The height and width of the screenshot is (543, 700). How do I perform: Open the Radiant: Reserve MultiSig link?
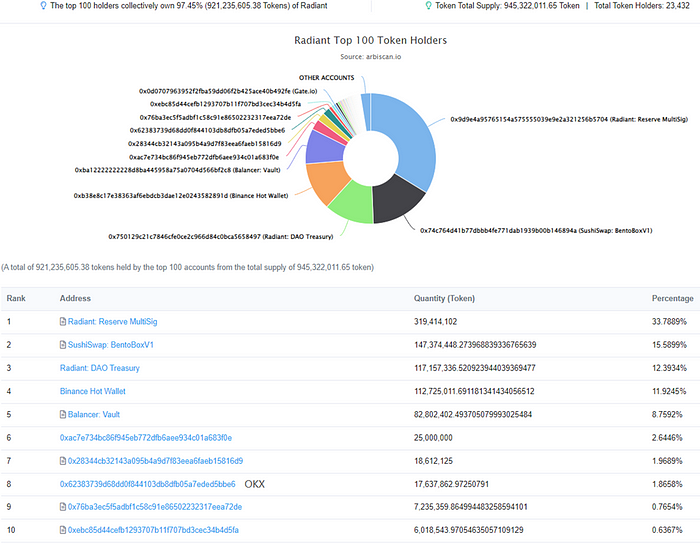click(x=112, y=322)
